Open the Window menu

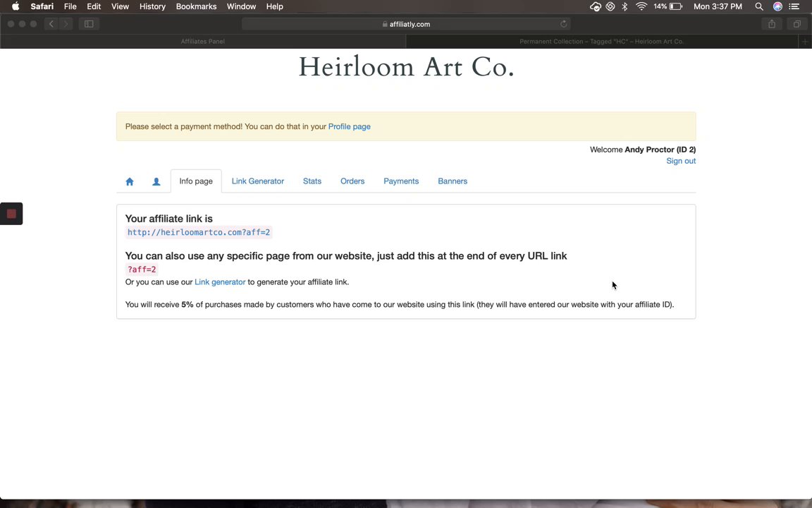[x=241, y=6]
